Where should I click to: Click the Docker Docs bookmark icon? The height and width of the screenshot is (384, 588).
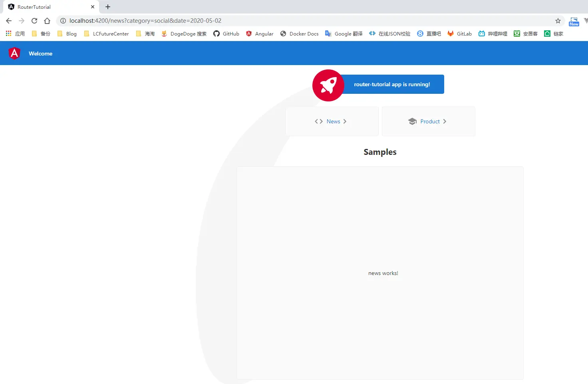click(283, 34)
